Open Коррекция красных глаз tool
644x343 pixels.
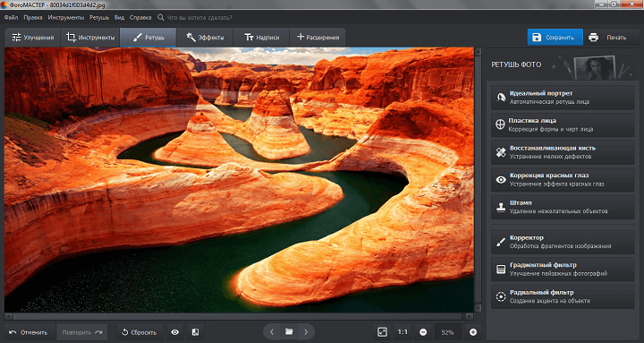click(563, 180)
